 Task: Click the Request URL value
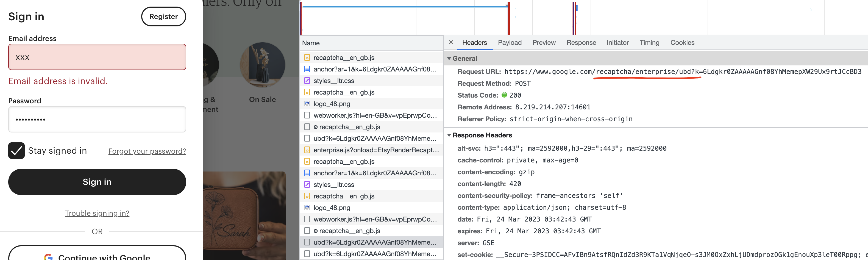coord(683,71)
